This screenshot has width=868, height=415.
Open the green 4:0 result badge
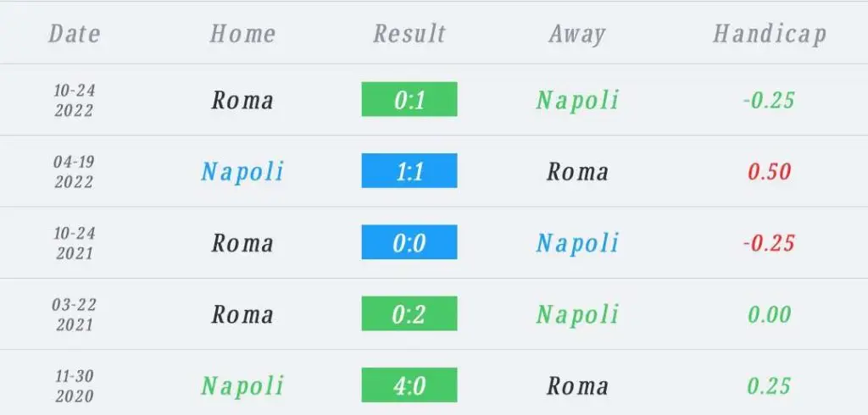(x=409, y=385)
